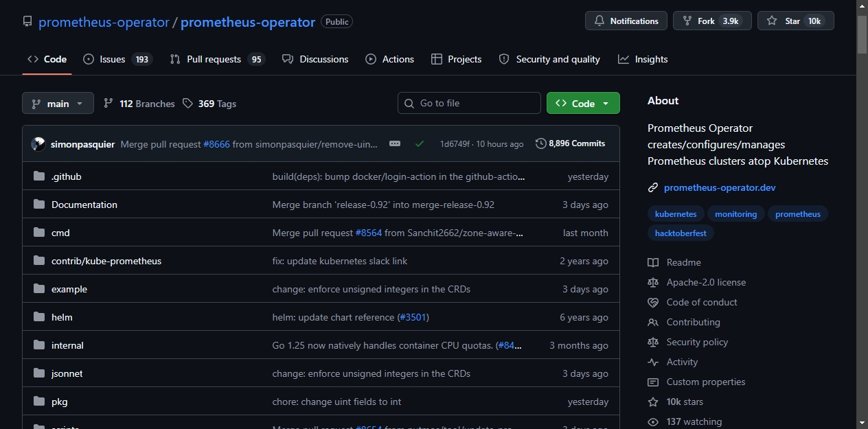Click the example folder icon

point(38,289)
